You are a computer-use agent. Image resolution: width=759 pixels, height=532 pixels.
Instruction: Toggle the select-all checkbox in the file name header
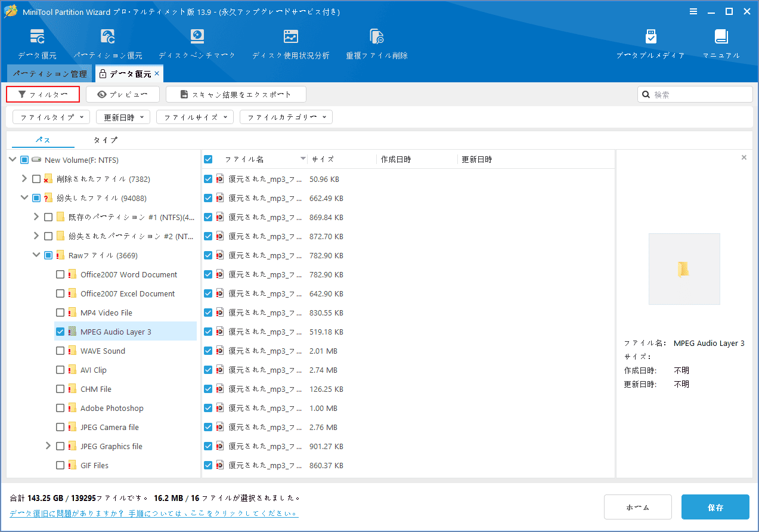point(208,159)
